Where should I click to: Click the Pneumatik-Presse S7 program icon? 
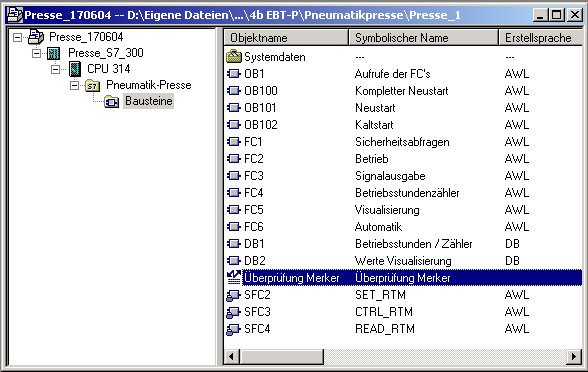pyautogui.click(x=92, y=86)
